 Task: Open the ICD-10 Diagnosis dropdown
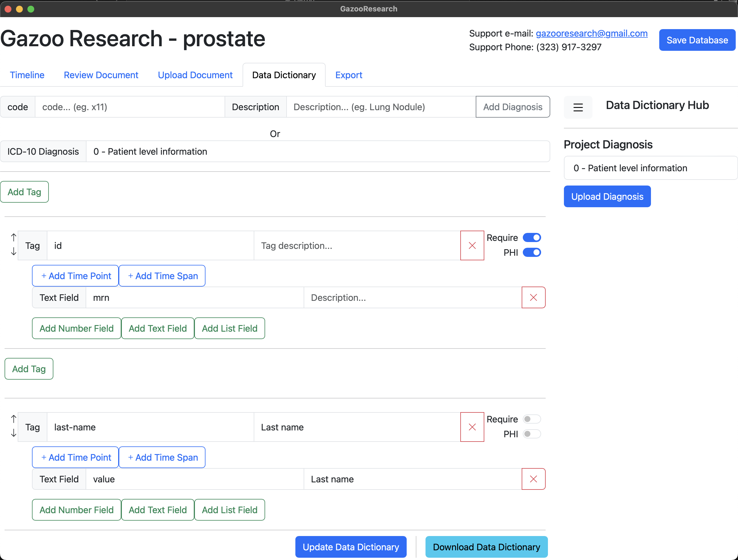317,152
